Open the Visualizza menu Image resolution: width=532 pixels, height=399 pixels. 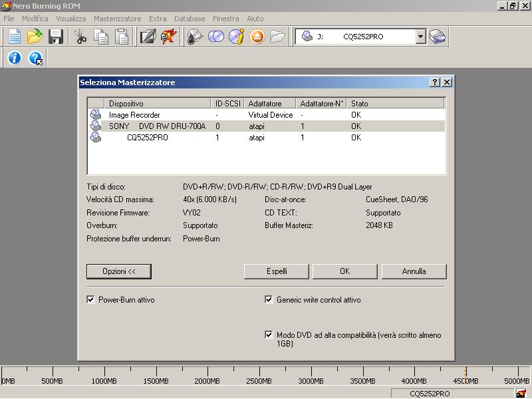pos(71,19)
